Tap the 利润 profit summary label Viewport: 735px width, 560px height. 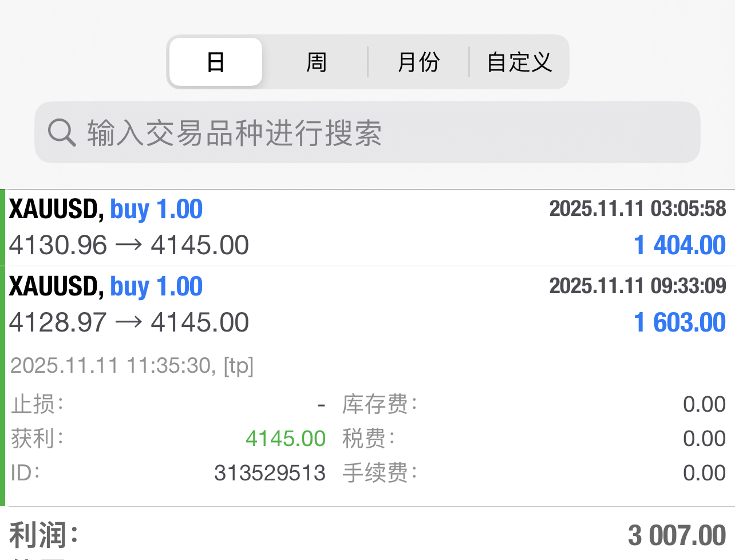click(x=44, y=536)
